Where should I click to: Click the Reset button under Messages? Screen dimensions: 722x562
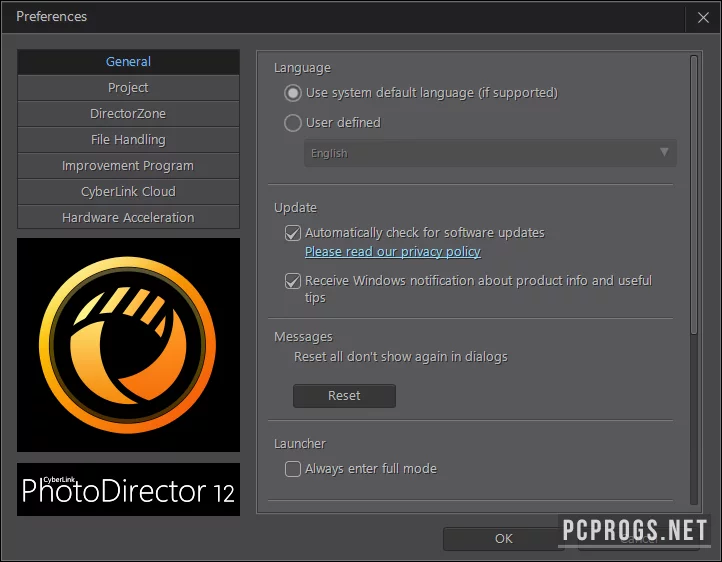pyautogui.click(x=344, y=396)
